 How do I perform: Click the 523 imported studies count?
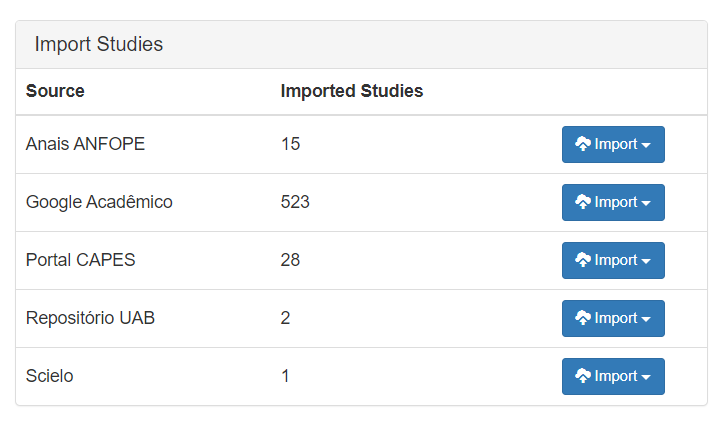(x=295, y=202)
